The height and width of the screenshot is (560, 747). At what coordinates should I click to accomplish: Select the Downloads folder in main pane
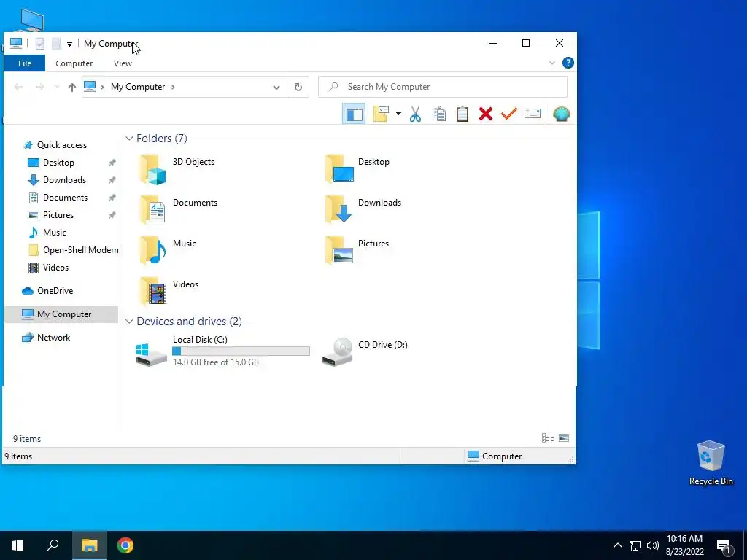click(x=363, y=210)
